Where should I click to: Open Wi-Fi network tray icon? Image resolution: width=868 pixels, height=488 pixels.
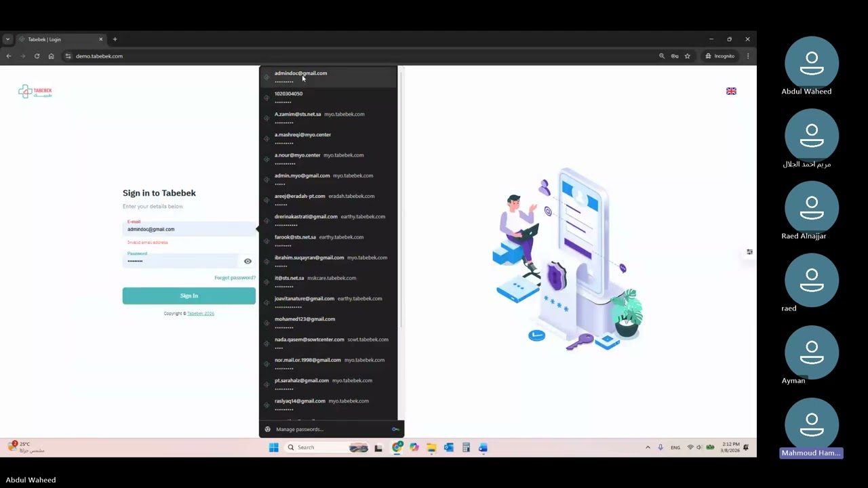coord(690,447)
